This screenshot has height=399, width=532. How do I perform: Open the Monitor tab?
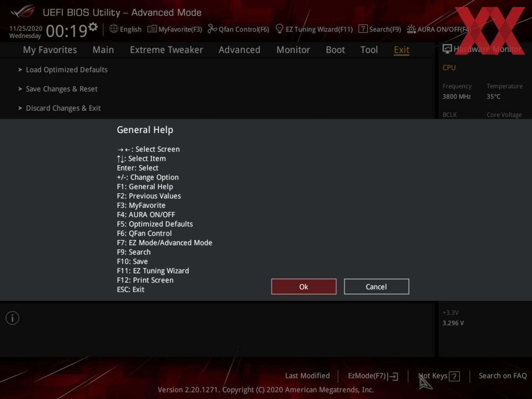pyautogui.click(x=293, y=50)
